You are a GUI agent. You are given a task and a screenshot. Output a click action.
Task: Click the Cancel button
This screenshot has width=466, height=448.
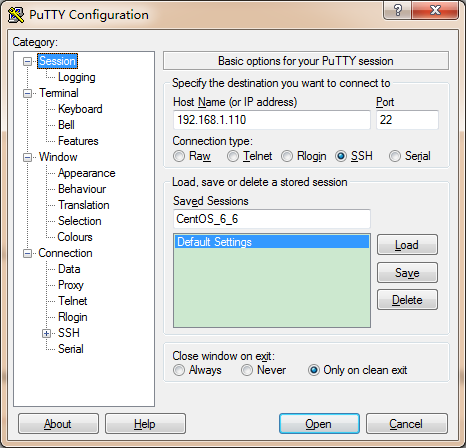(407, 424)
